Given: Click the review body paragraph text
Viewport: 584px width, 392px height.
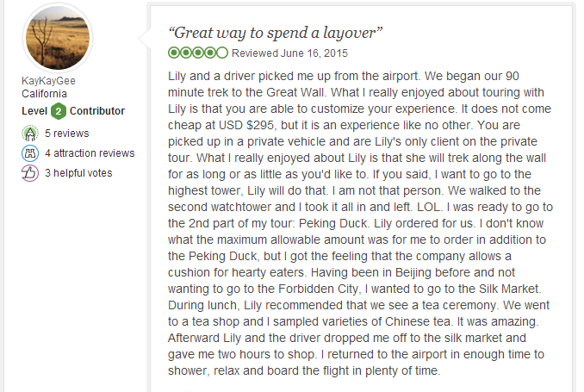Looking at the screenshot, I should click(360, 223).
